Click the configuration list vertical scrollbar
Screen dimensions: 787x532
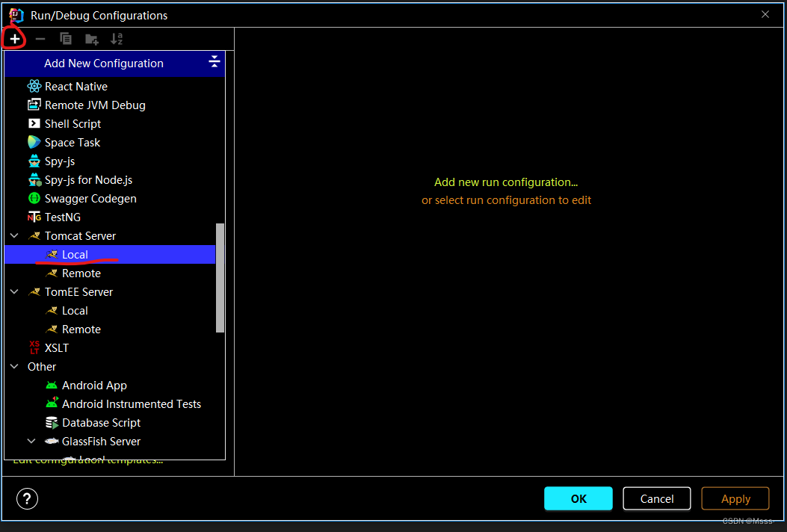click(x=220, y=277)
